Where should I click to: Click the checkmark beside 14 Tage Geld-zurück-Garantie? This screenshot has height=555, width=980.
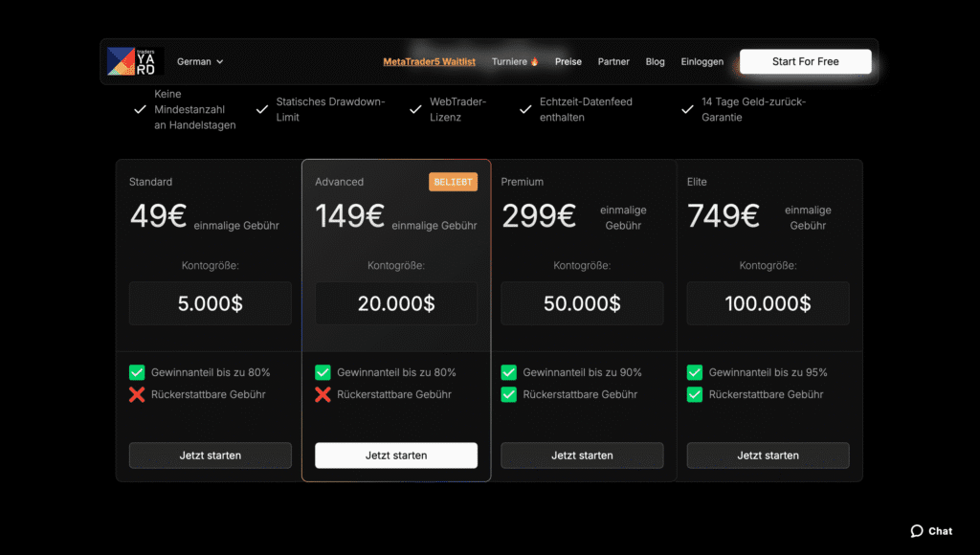(687, 108)
